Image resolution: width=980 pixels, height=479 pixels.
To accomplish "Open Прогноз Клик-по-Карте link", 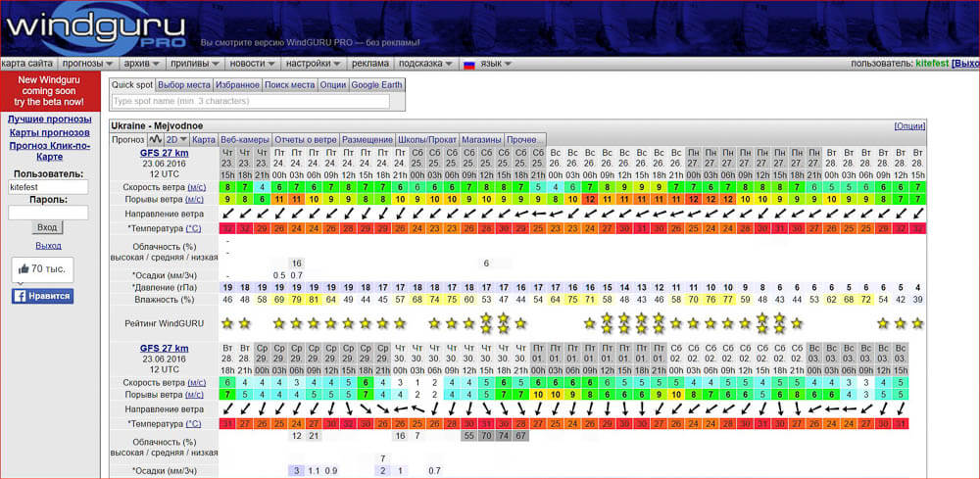I will click(x=49, y=151).
